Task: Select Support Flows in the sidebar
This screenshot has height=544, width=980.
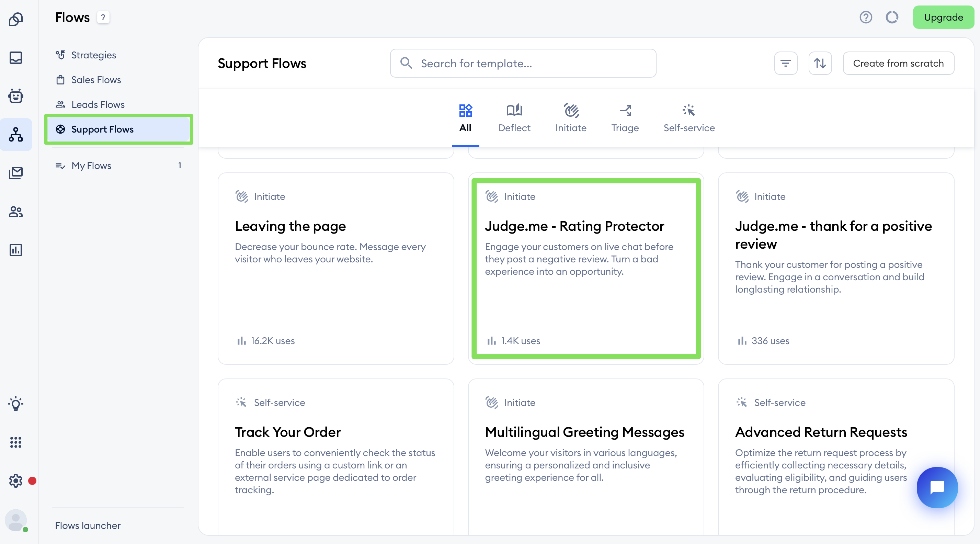Action: (x=119, y=129)
